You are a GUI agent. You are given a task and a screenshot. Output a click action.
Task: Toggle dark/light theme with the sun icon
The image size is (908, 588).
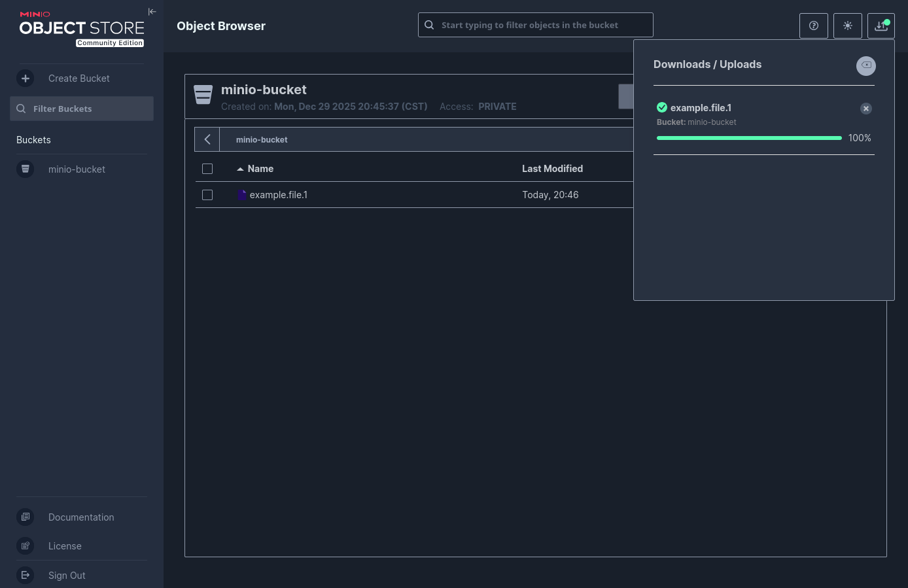point(847,26)
